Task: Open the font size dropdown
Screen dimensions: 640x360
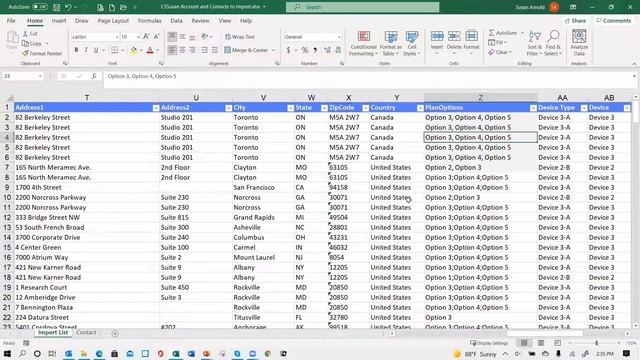Action: [138, 37]
